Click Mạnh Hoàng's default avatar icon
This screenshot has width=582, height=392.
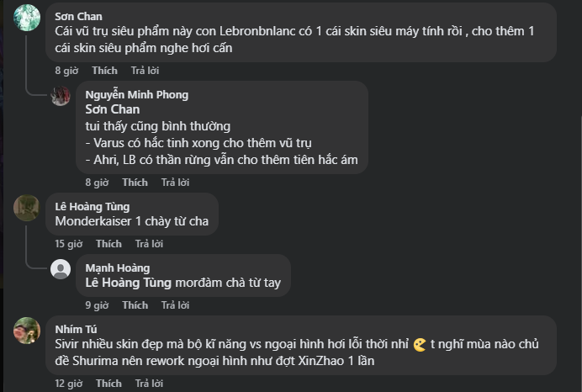click(x=61, y=269)
